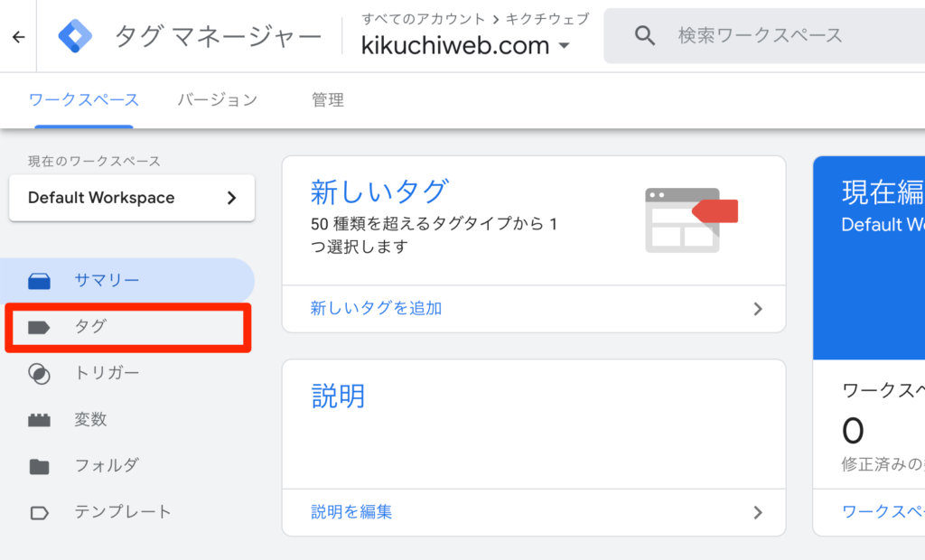The width and height of the screenshot is (925, 560).
Task: Switch to the ワークスペース tab
Action: click(x=84, y=99)
